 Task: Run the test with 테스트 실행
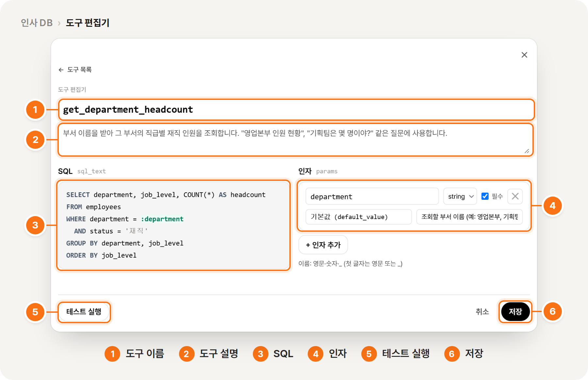[84, 312]
